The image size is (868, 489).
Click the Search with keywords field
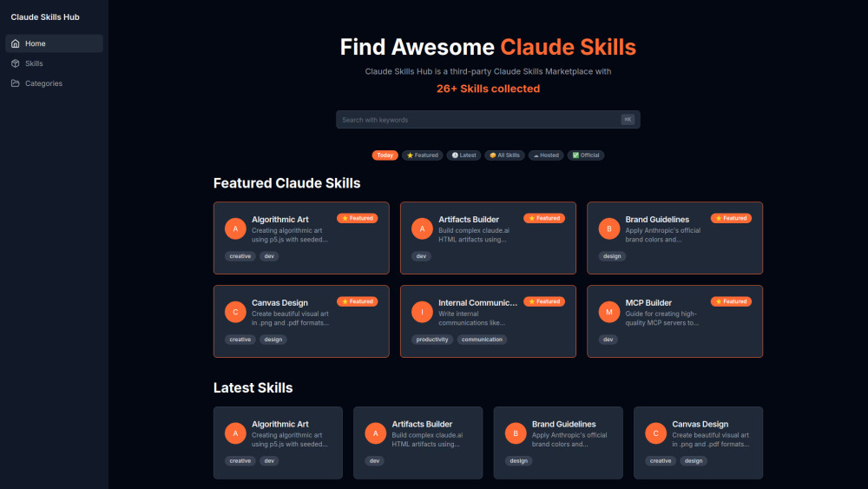point(488,120)
